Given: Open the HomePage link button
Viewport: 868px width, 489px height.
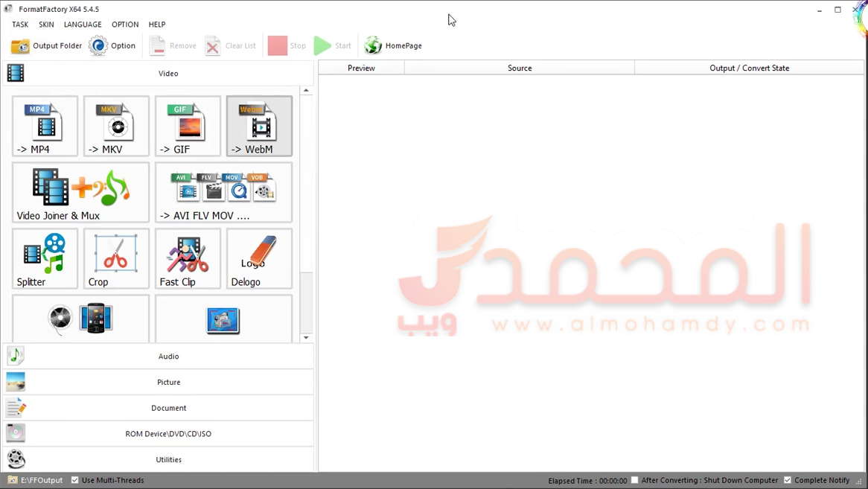Looking at the screenshot, I should [393, 46].
